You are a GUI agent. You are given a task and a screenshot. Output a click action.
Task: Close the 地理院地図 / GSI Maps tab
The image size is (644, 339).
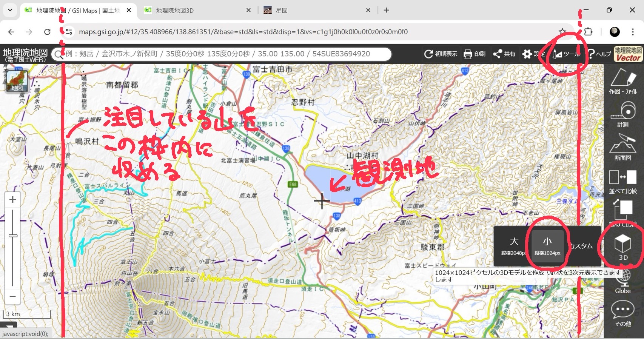click(x=129, y=10)
